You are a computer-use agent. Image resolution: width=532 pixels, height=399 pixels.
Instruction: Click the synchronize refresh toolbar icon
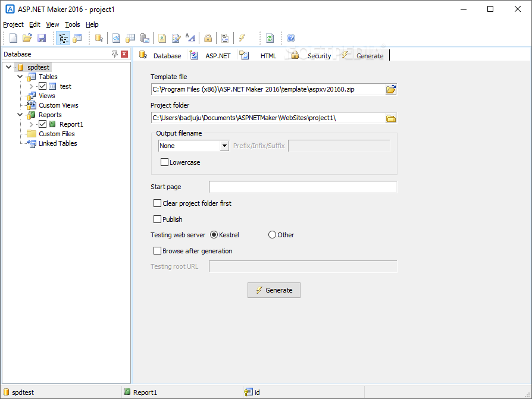(270, 38)
